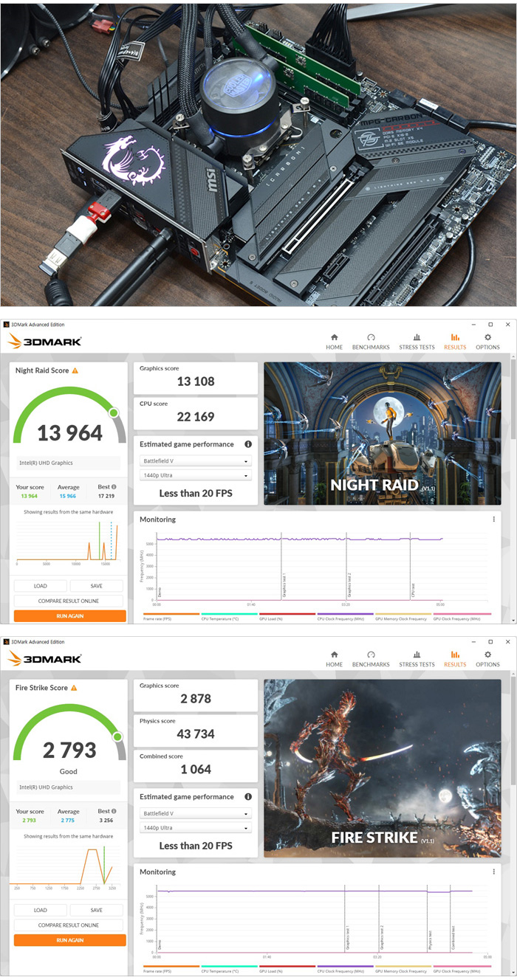Open HOME in the Night Raid 3DMark window
Viewport: 517px width, 980px height.
click(334, 341)
